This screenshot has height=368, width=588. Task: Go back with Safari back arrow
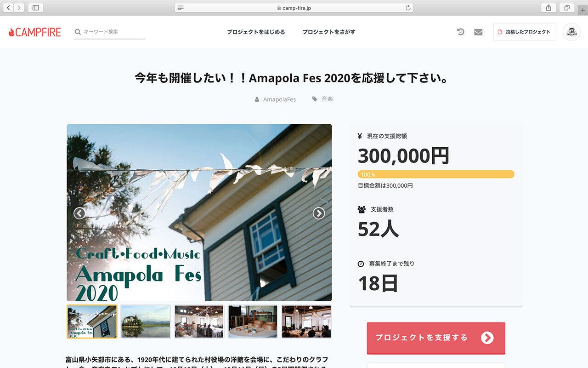click(x=8, y=8)
